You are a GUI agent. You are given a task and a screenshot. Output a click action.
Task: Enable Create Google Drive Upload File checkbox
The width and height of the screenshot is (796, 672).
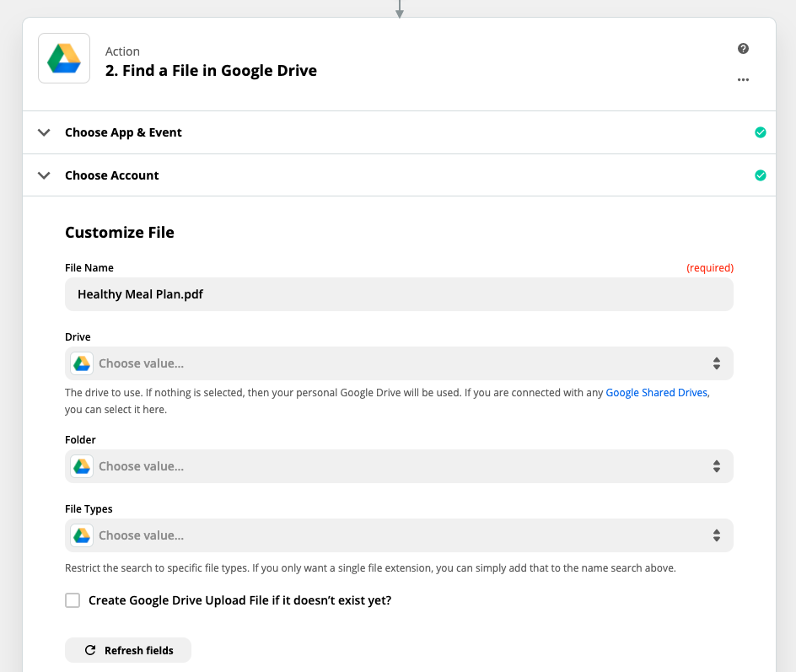[x=73, y=600]
